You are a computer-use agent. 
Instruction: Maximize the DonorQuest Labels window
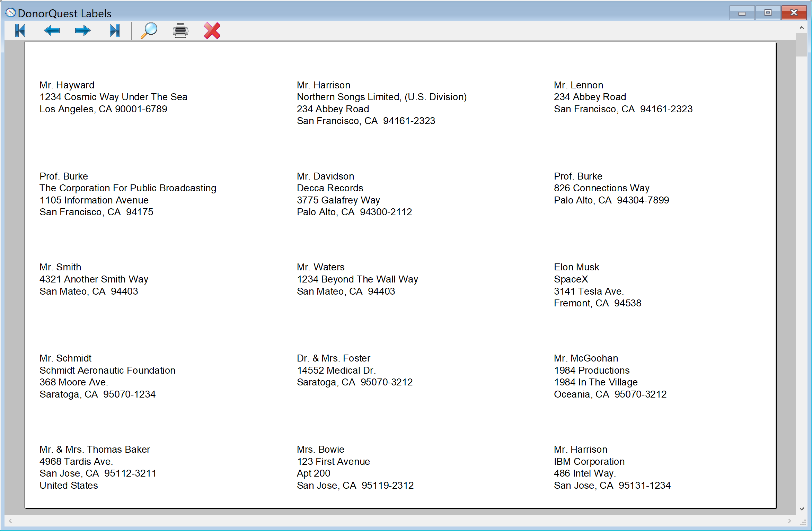768,13
